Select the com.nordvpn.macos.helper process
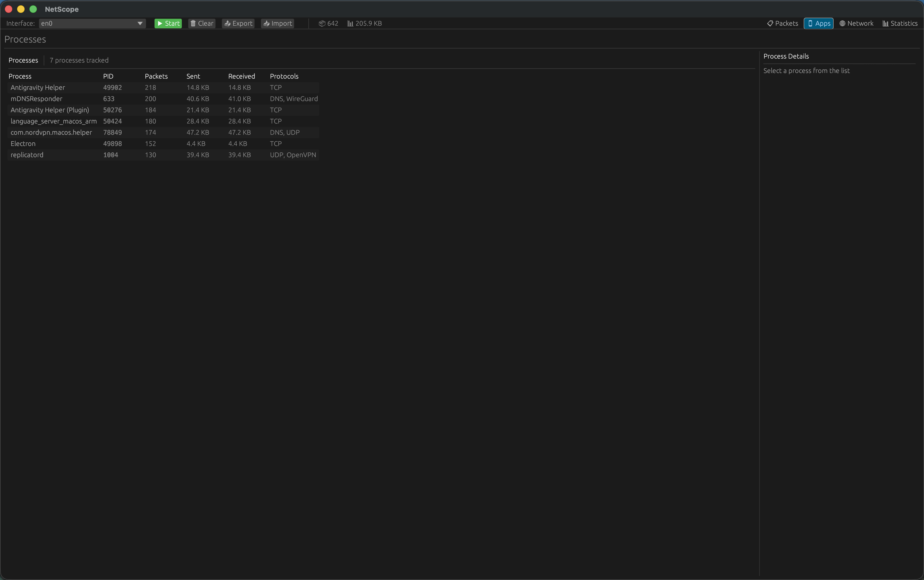 tap(51, 132)
